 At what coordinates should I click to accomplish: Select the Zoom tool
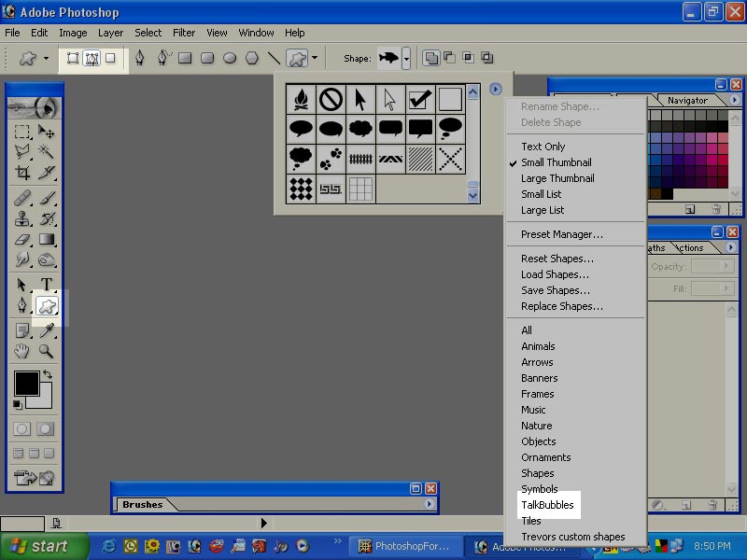[48, 353]
